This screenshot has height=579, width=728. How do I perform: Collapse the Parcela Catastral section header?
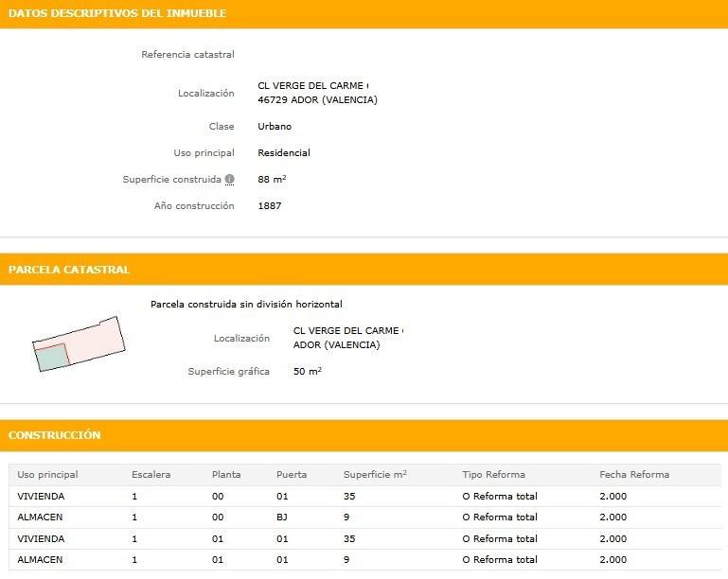click(69, 270)
